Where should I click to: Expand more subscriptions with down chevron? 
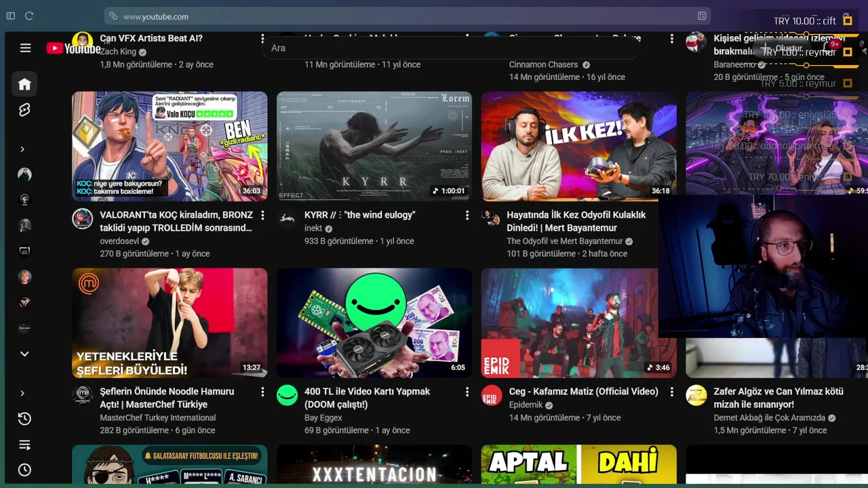click(24, 354)
